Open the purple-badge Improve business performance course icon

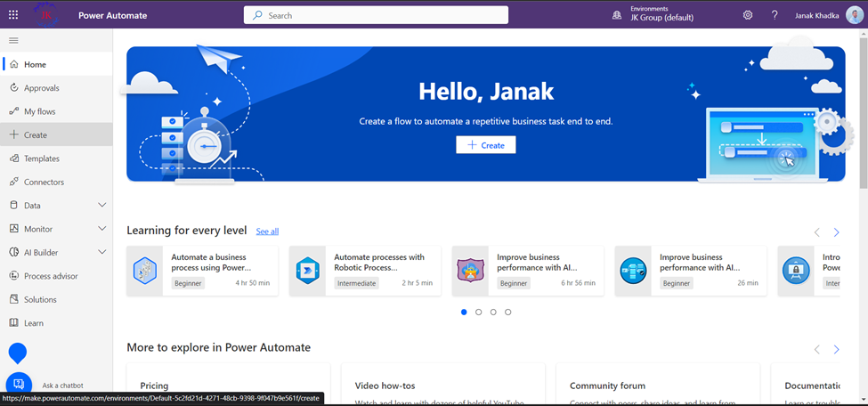[x=471, y=271]
